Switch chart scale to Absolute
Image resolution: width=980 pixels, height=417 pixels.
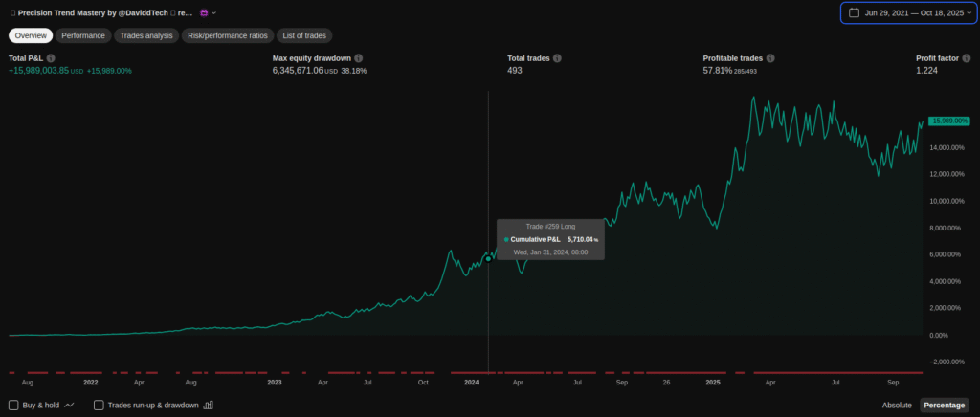click(x=897, y=406)
